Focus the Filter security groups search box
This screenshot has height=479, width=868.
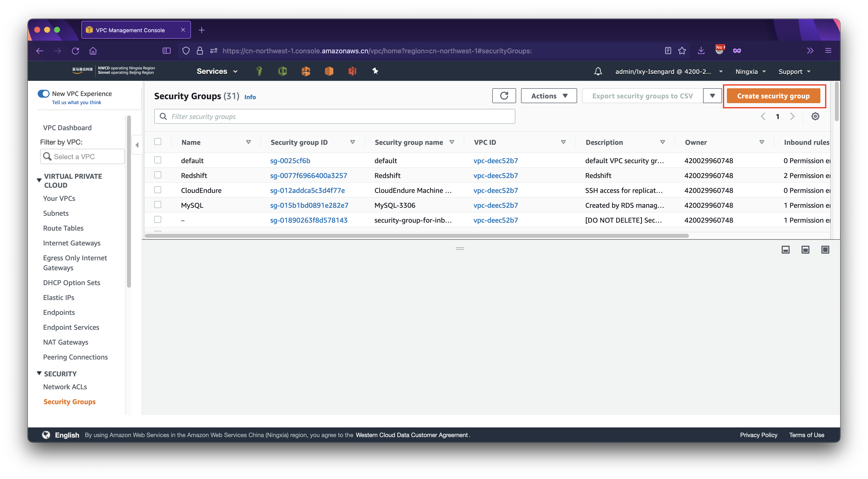[x=335, y=117]
